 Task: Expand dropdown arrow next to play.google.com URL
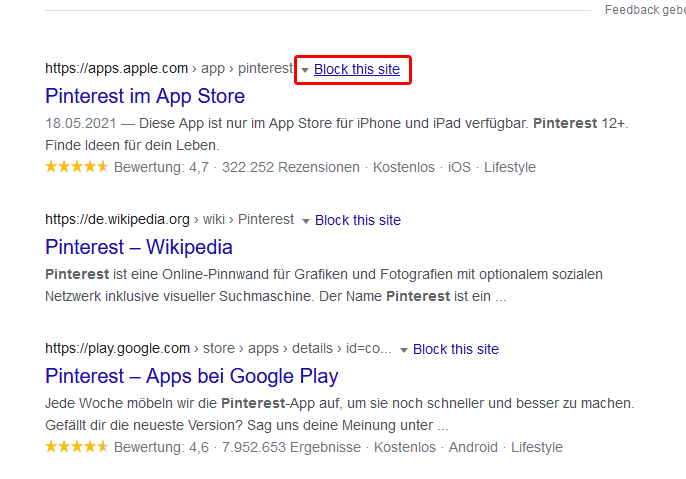tap(404, 350)
